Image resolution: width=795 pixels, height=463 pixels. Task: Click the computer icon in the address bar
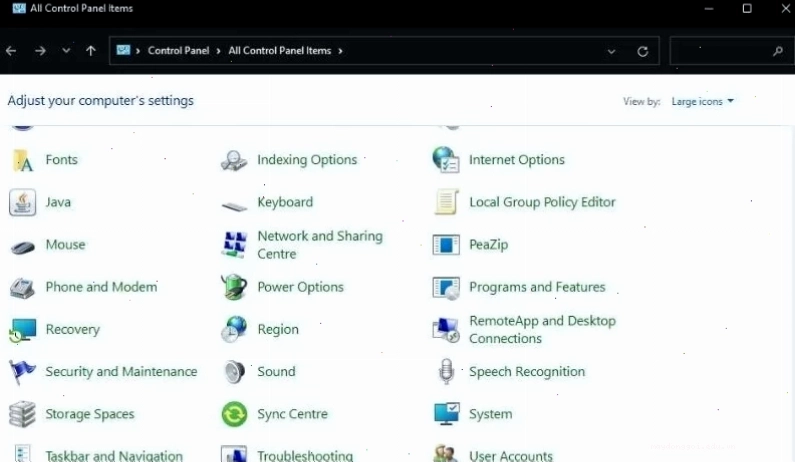(x=123, y=50)
